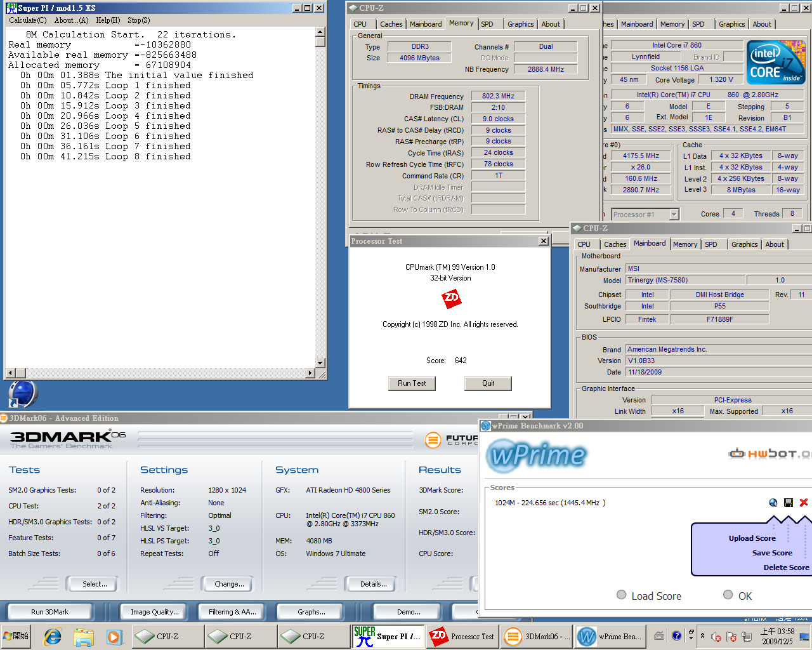The height and width of the screenshot is (650, 812).
Task: Click the upload score globe icon in wPrime
Action: [773, 503]
